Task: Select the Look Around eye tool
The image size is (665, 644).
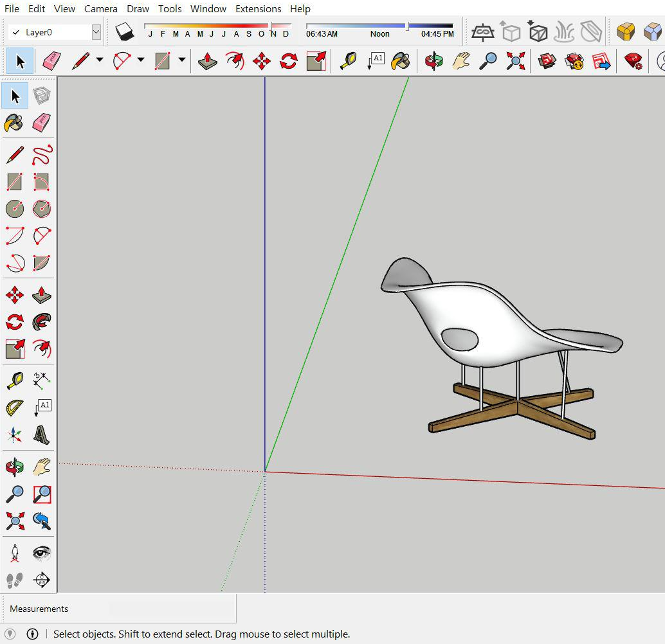Action: pos(42,553)
